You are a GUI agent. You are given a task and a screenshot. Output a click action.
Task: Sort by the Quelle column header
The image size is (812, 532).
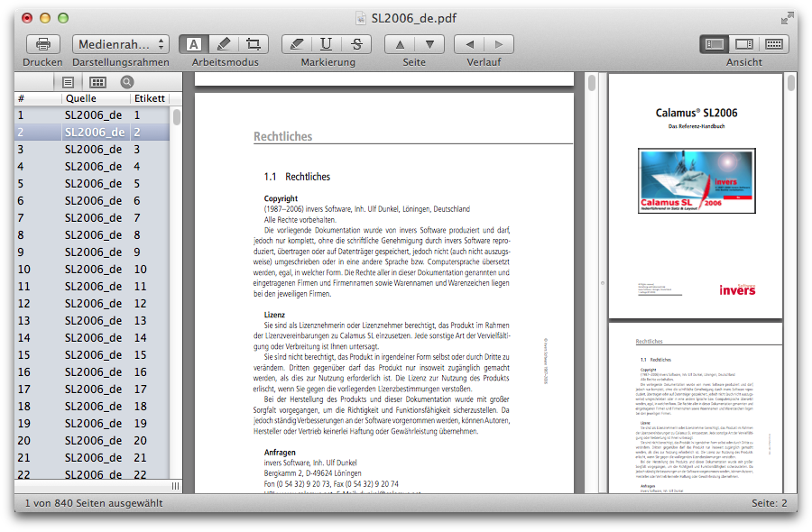(96, 98)
